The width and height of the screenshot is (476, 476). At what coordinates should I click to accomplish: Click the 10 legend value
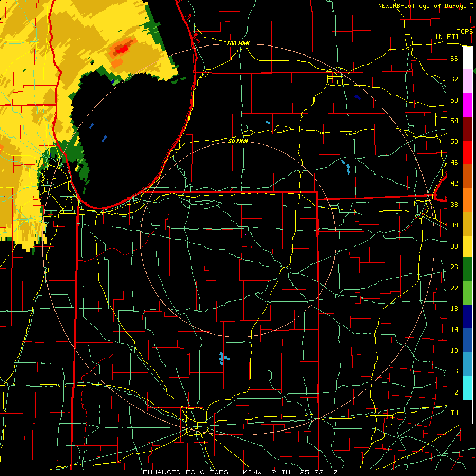pos(454,350)
